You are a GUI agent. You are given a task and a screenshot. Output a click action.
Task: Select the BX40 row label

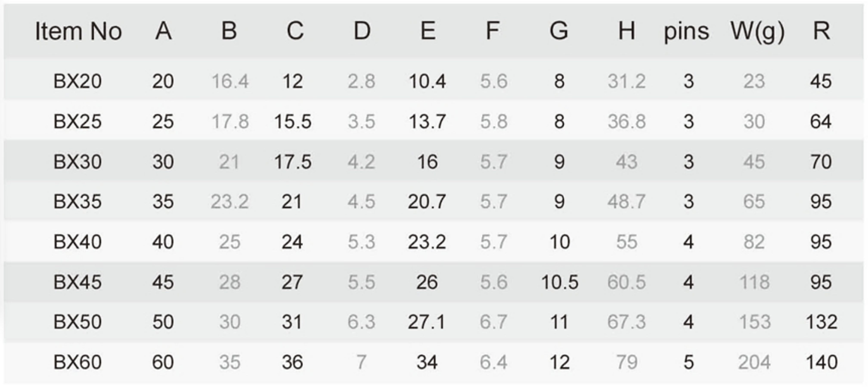[77, 242]
